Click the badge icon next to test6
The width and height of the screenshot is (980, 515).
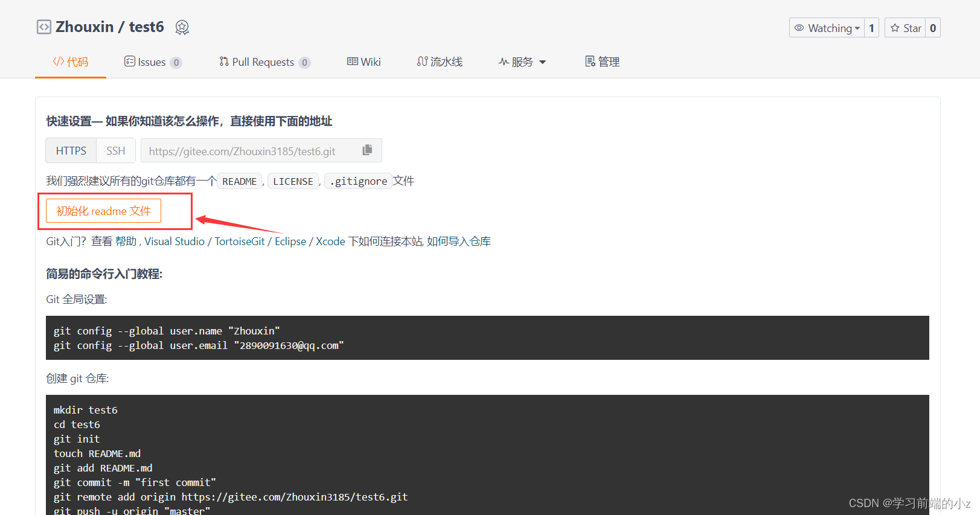pos(182,27)
